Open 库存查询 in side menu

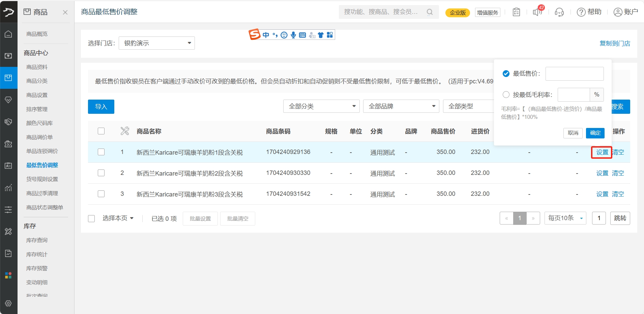pyautogui.click(x=37, y=240)
